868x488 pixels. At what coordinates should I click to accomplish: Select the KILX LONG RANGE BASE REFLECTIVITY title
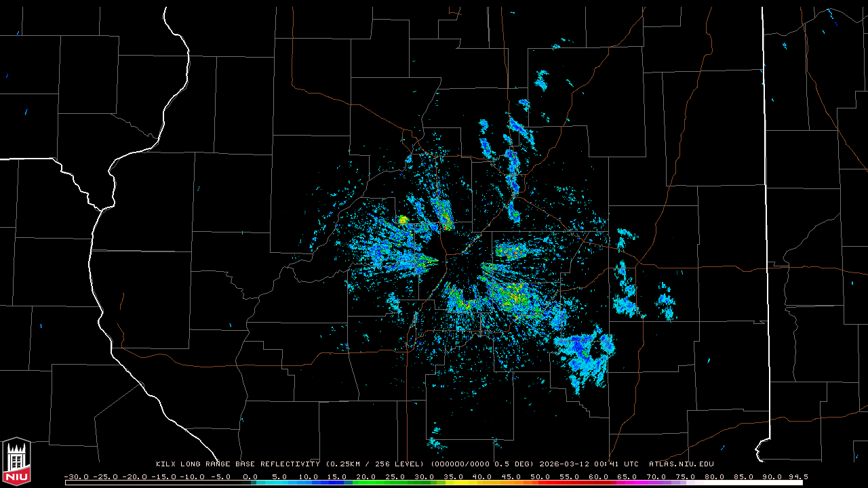(x=237, y=464)
